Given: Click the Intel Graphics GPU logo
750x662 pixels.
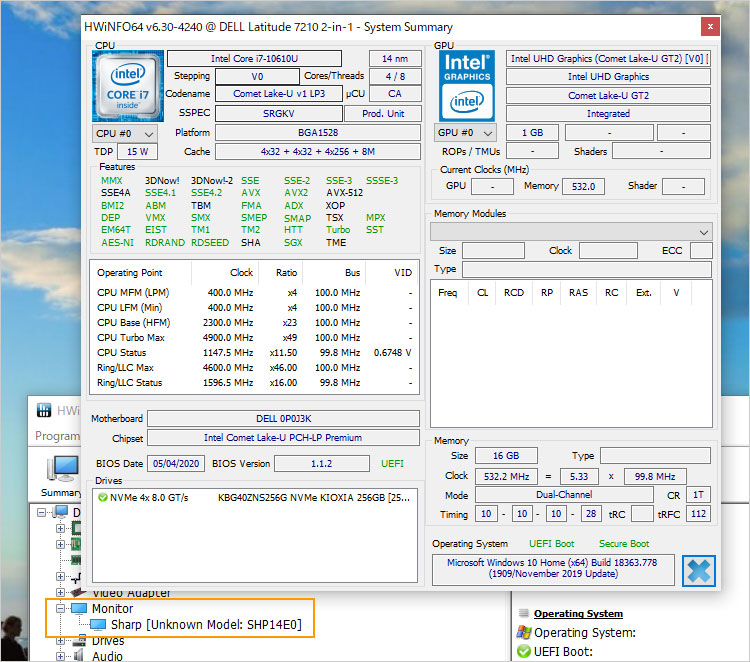Looking at the screenshot, I should (467, 86).
